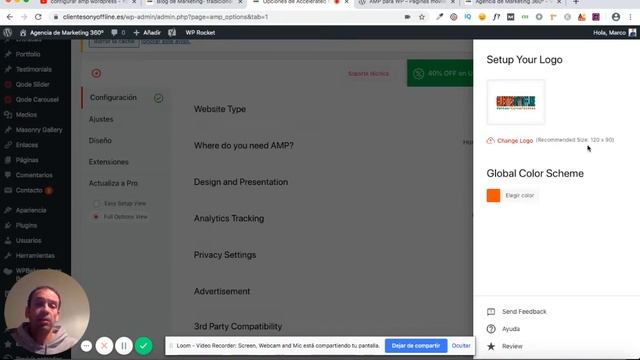Open Medios in the sidebar

pyautogui.click(x=26, y=115)
